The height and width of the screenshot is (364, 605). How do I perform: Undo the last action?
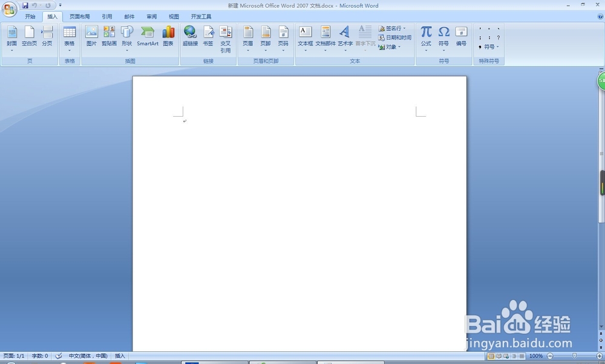tap(34, 5)
